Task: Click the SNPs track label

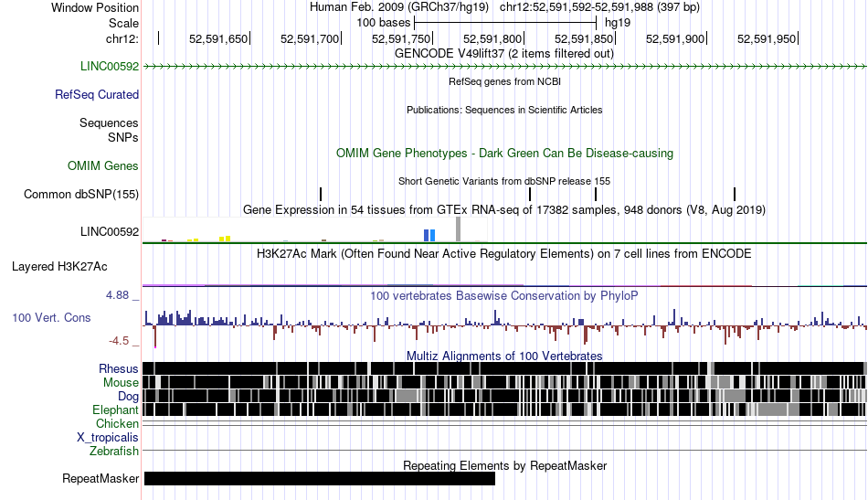Action: click(x=123, y=137)
